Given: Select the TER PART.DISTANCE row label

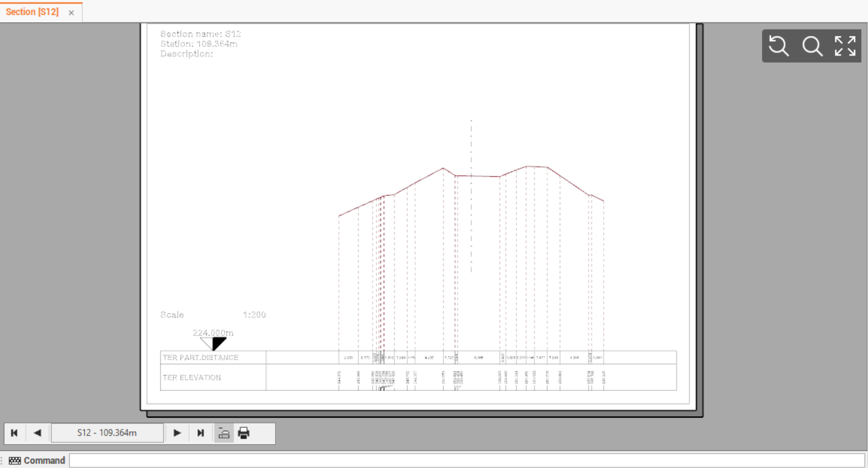Looking at the screenshot, I should click(x=200, y=358).
